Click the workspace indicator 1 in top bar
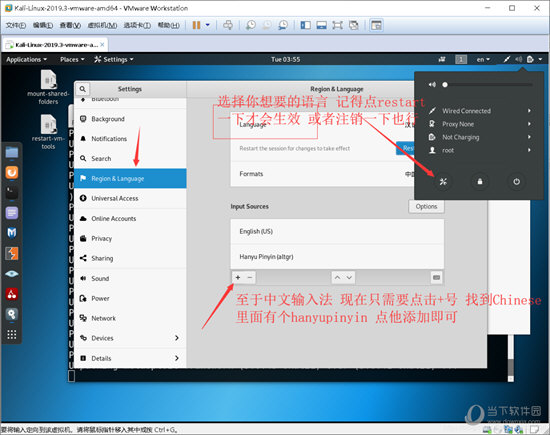 [461, 59]
